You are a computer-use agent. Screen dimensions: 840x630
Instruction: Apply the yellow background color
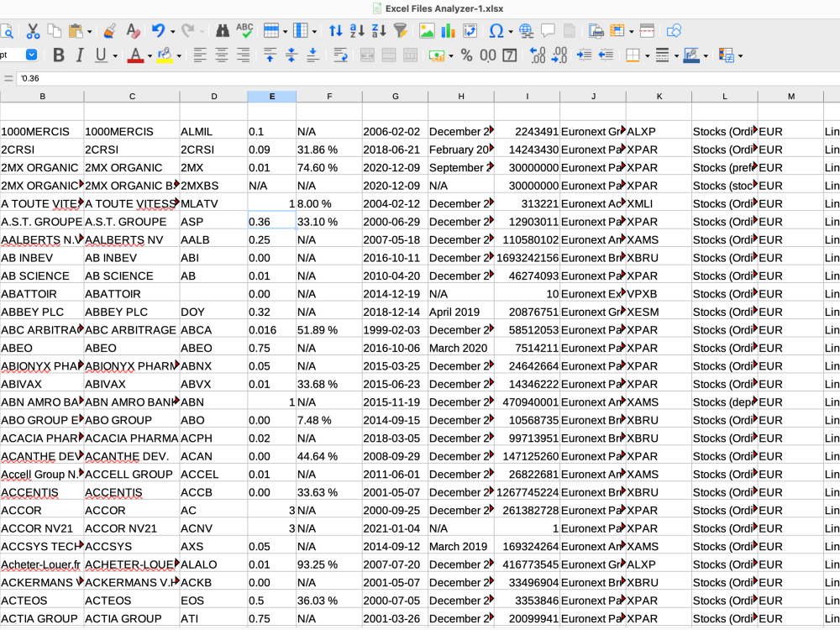point(165,55)
